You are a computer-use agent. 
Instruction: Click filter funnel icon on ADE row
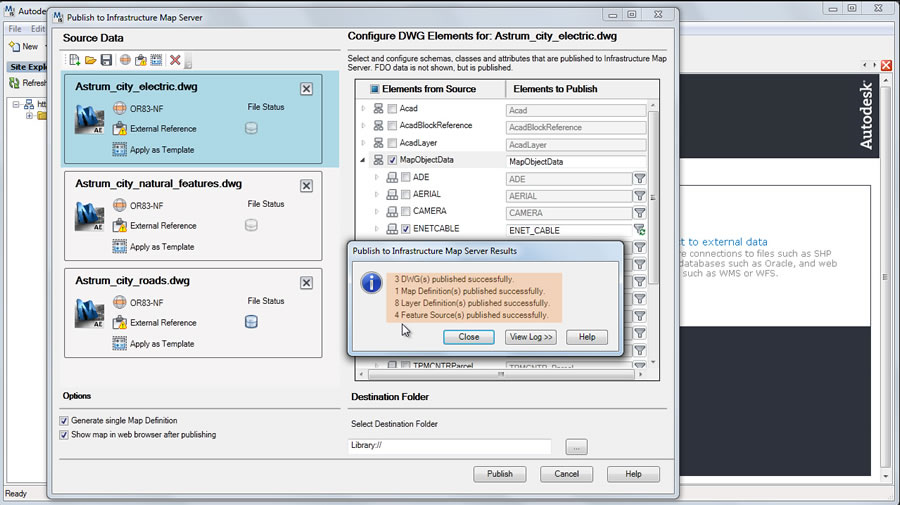point(639,178)
